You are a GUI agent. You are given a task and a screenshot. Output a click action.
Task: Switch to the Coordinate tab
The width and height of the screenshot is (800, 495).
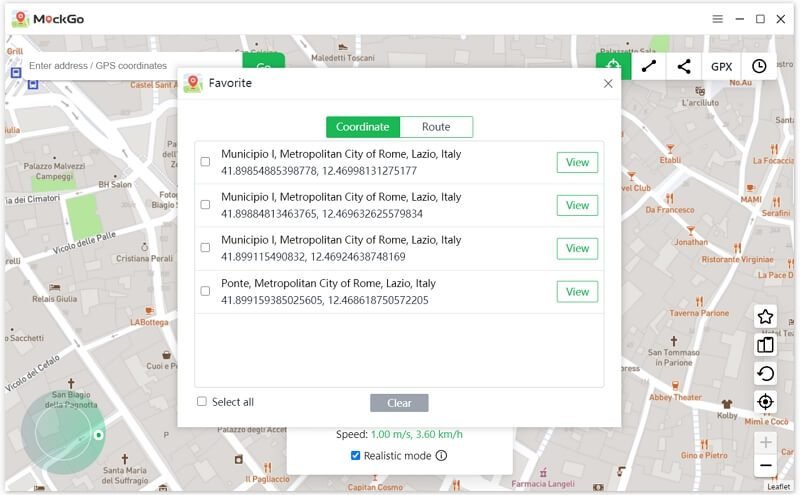click(362, 127)
